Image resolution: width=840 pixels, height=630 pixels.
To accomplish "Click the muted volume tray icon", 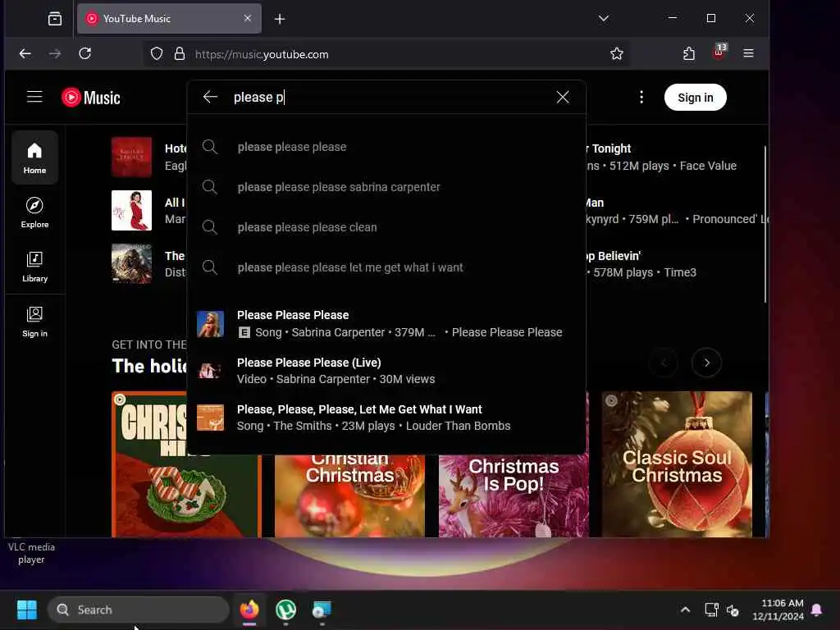I will tap(733, 610).
